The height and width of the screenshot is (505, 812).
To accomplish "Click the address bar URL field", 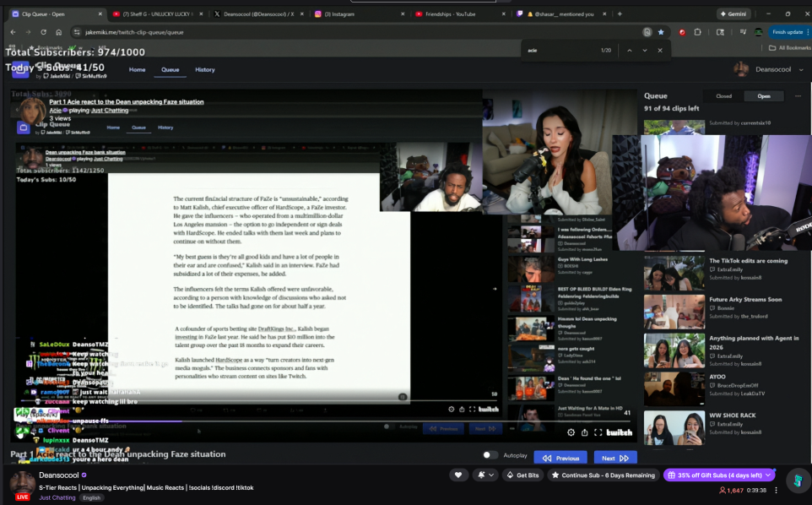I will [x=357, y=32].
